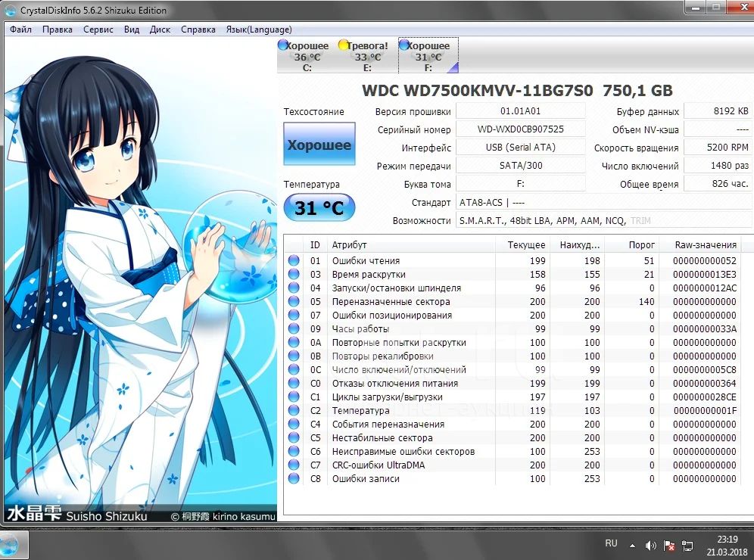This screenshot has width=754, height=560.
Task: Click the volume speaker tray icon
Action: click(x=650, y=546)
